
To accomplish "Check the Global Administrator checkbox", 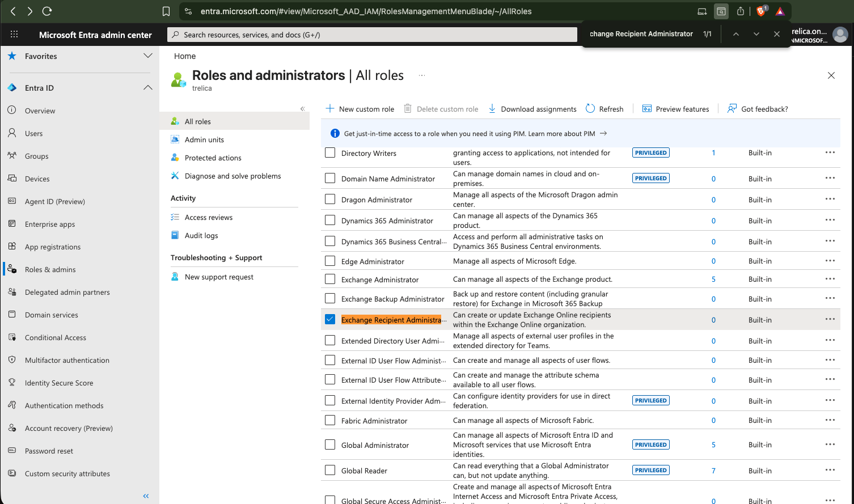I will (x=330, y=444).
